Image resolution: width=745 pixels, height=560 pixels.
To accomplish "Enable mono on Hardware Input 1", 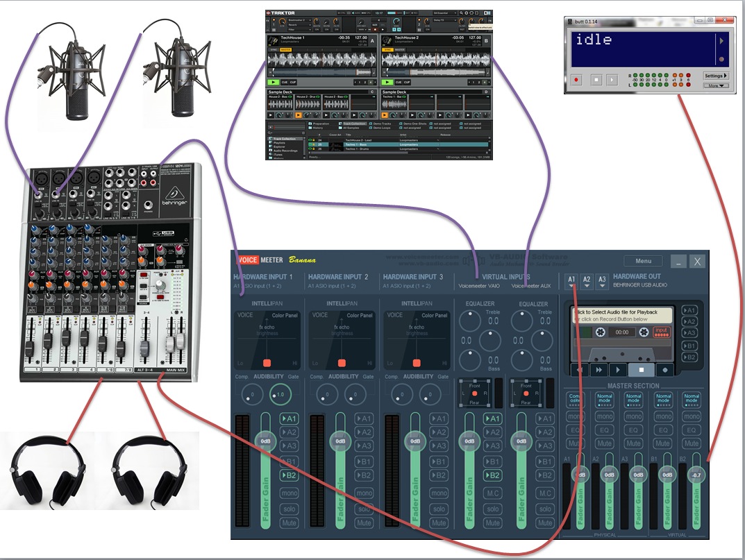I will click(x=290, y=493).
